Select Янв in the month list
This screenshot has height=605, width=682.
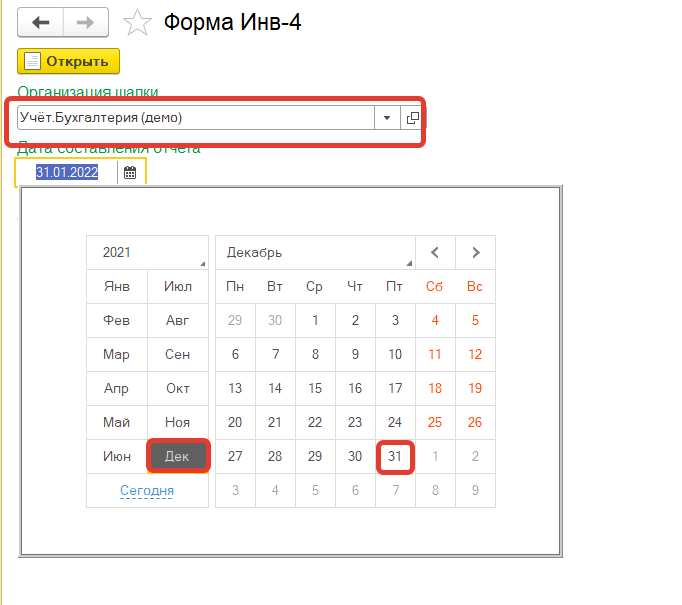[x=116, y=286]
